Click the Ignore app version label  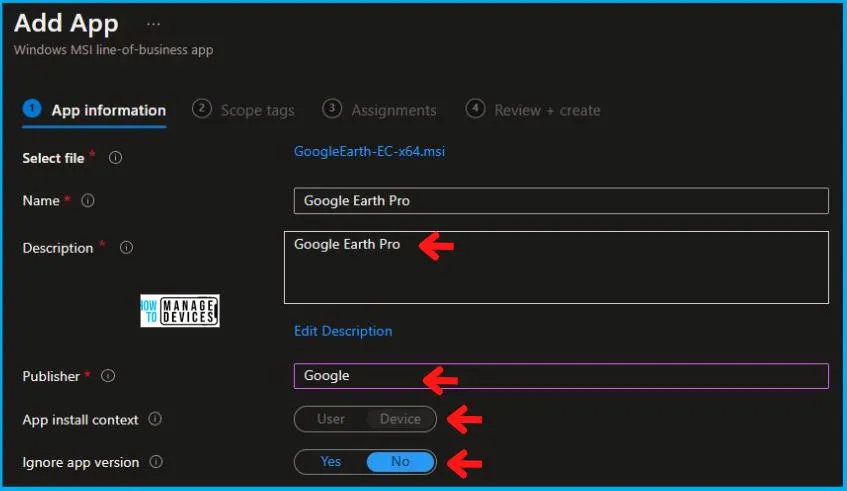[81, 462]
